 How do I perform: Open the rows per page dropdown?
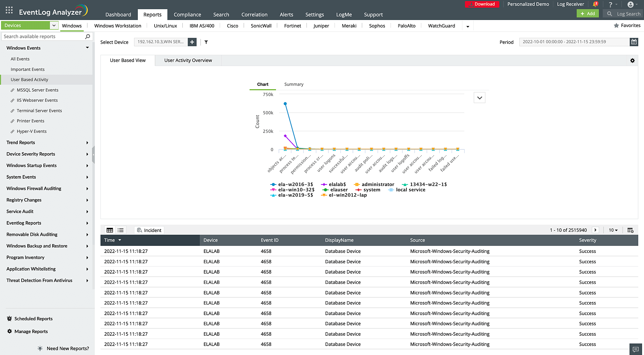[x=613, y=230]
